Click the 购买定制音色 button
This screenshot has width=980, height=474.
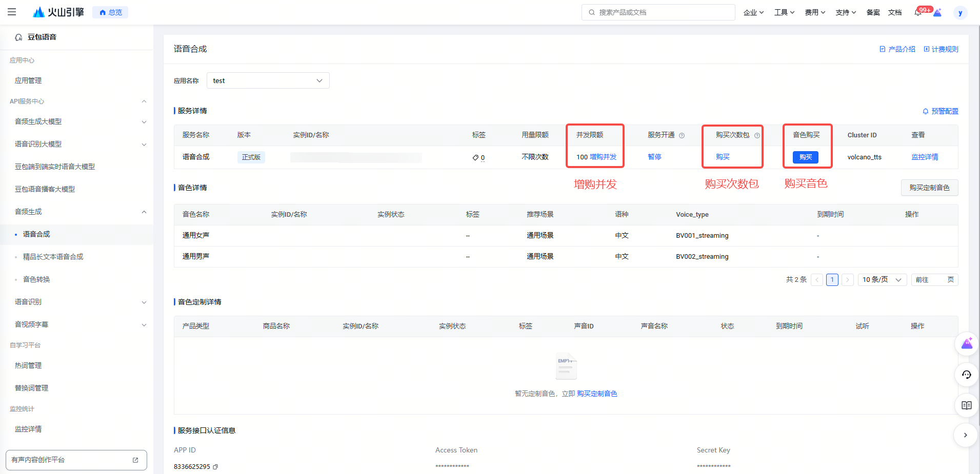click(x=929, y=188)
